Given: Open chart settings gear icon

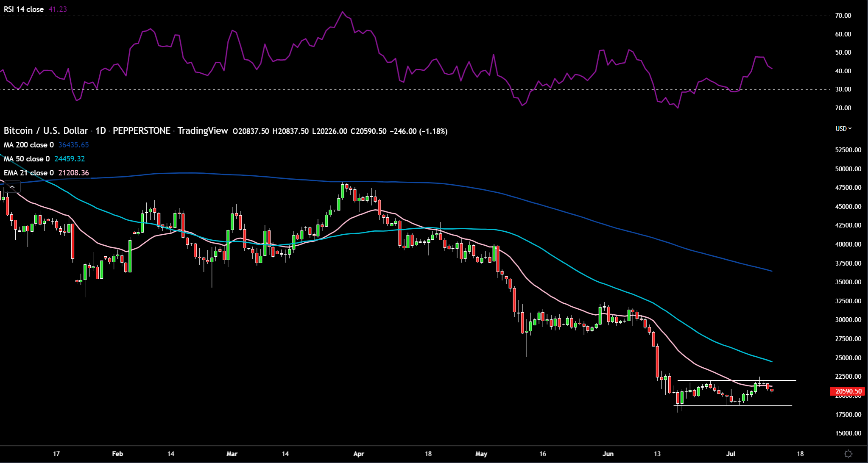Looking at the screenshot, I should (848, 454).
